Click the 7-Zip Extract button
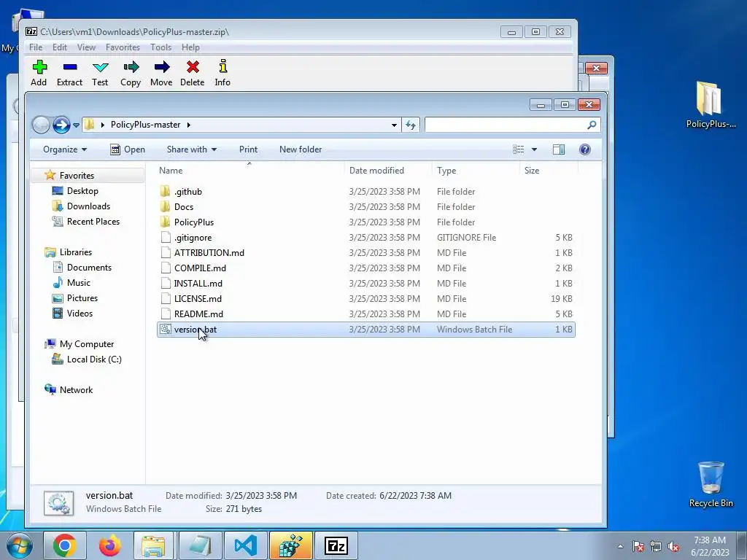Screen dimensions: 747x560 pos(69,73)
